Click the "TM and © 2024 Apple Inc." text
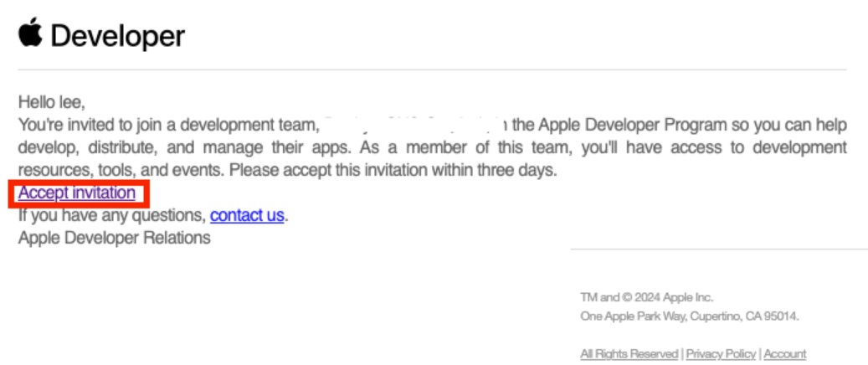The width and height of the screenshot is (868, 365). pyautogui.click(x=647, y=297)
